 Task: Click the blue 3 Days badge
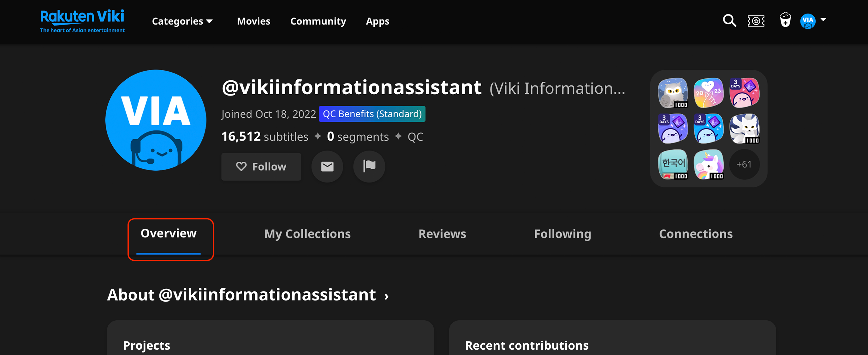[709, 129]
